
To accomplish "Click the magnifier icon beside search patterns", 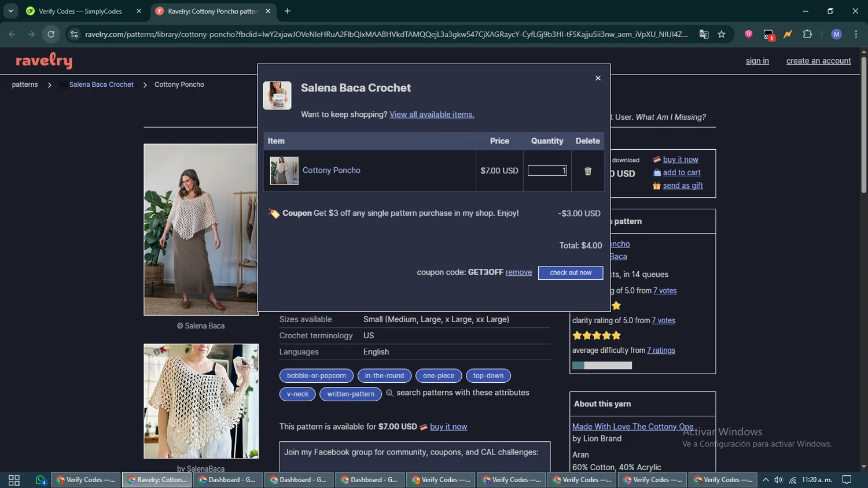I will click(389, 393).
